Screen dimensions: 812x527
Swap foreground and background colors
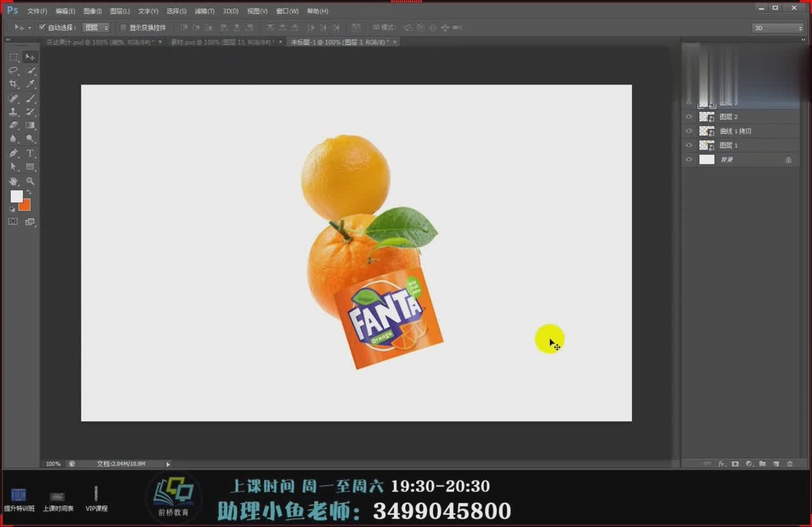click(x=29, y=192)
